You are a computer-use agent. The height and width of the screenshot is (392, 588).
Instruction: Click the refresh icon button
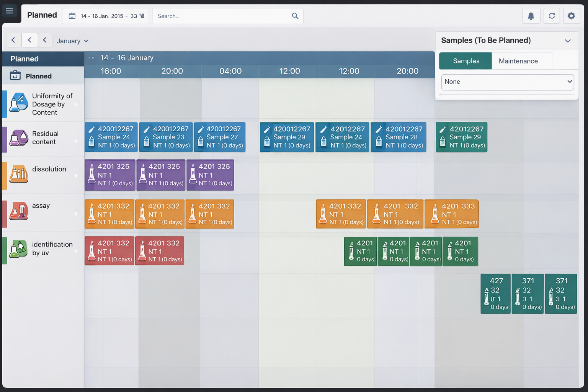pyautogui.click(x=552, y=16)
